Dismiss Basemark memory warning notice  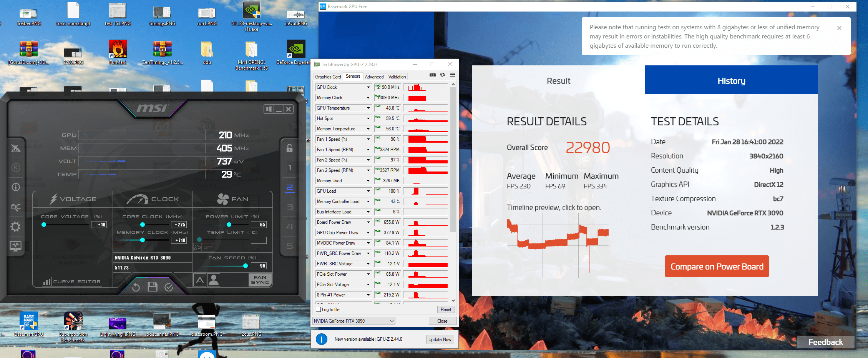point(839,28)
